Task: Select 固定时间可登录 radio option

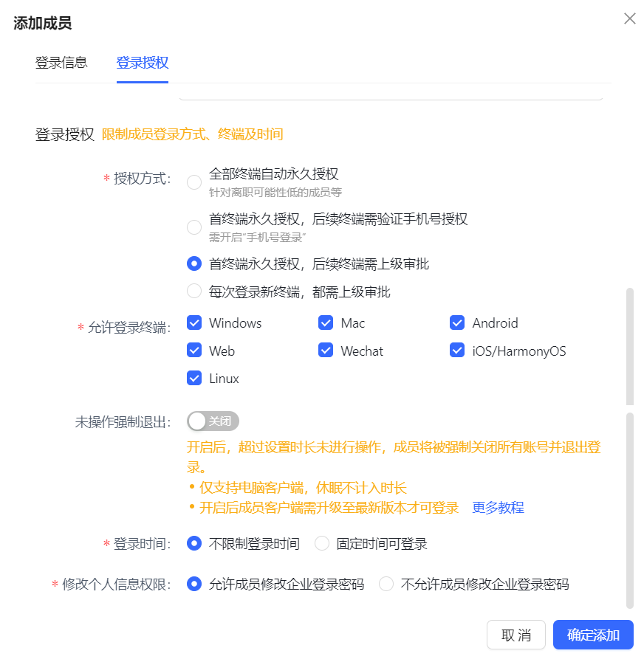Action: (x=322, y=544)
